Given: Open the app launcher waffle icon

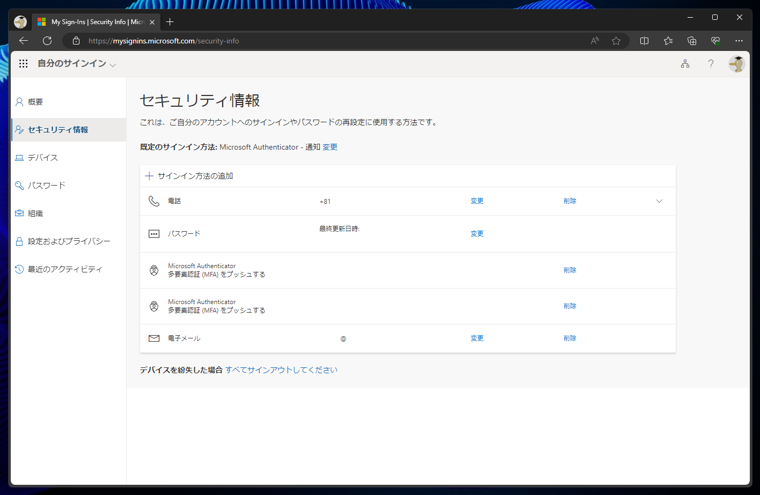Looking at the screenshot, I should [x=23, y=64].
